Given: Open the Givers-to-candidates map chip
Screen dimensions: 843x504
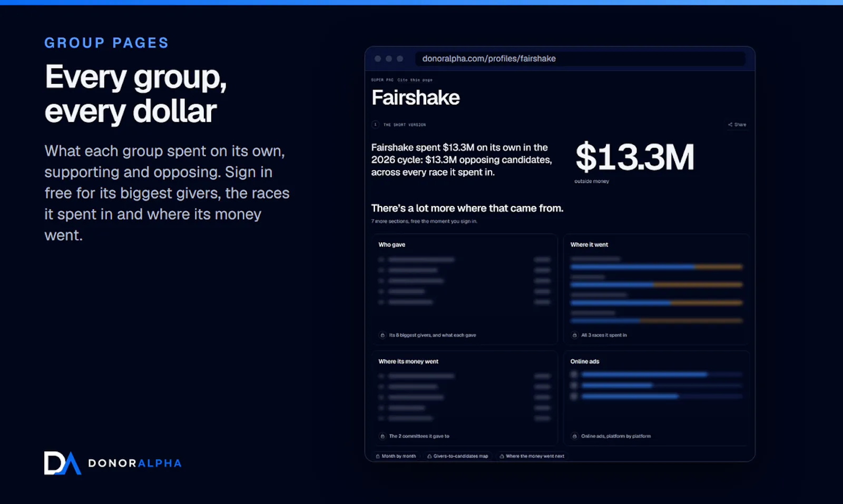Looking at the screenshot, I should [x=458, y=456].
